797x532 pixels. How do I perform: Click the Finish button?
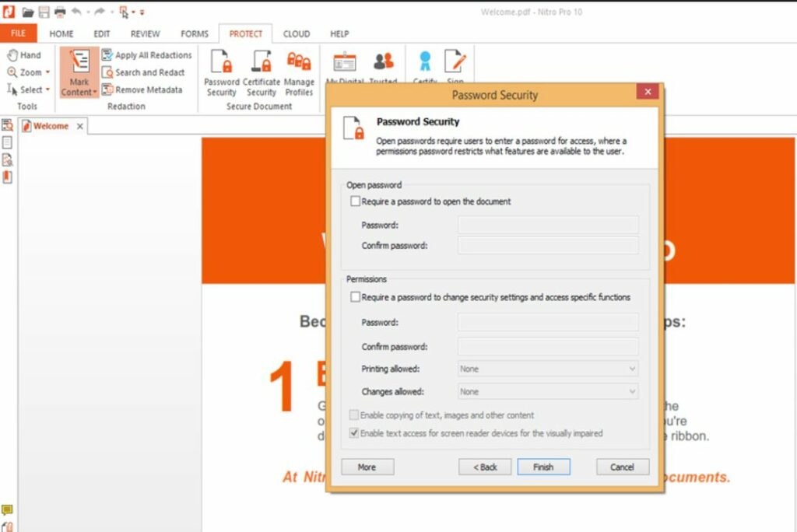(543, 467)
